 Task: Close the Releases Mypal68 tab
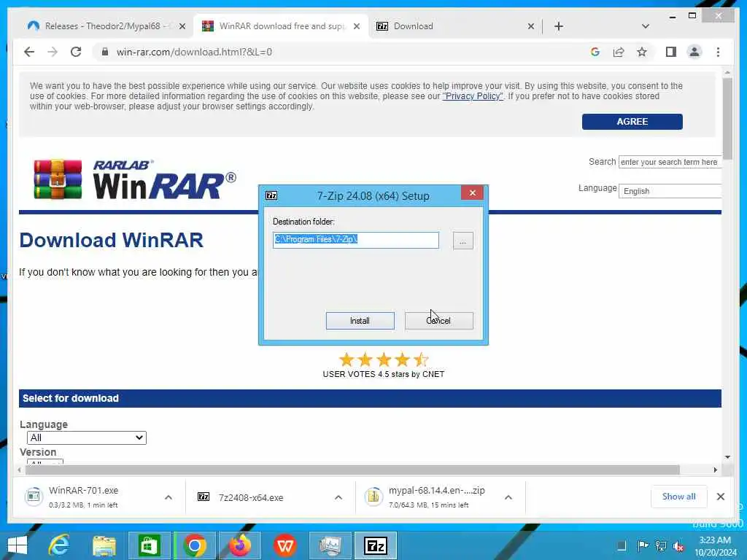pos(182,27)
